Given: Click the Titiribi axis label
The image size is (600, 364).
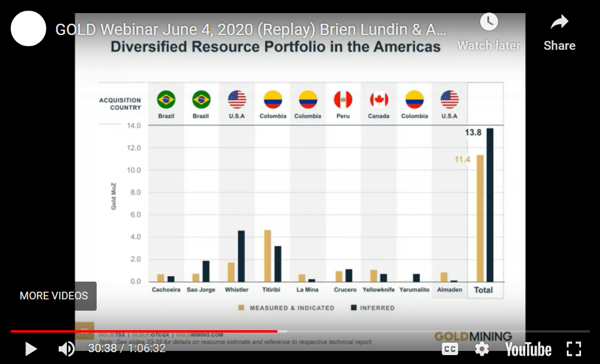Looking at the screenshot, I should click(x=272, y=290).
